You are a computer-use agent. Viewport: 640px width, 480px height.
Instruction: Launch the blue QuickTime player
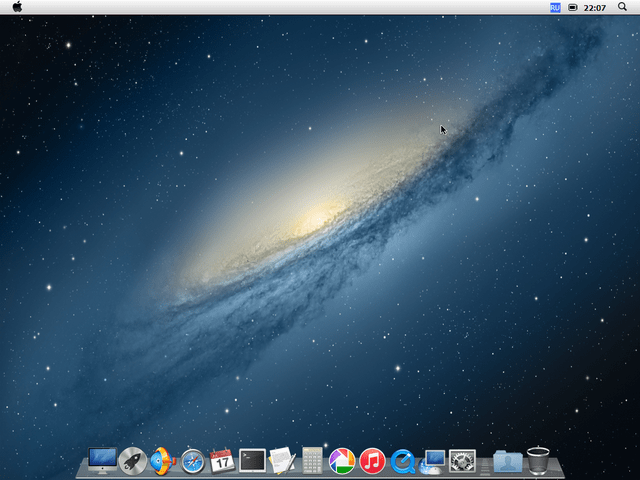[x=402, y=460]
